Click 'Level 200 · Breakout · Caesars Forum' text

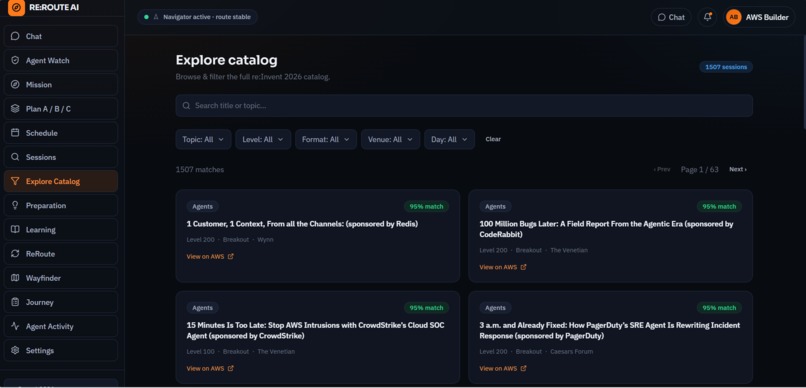pos(536,352)
